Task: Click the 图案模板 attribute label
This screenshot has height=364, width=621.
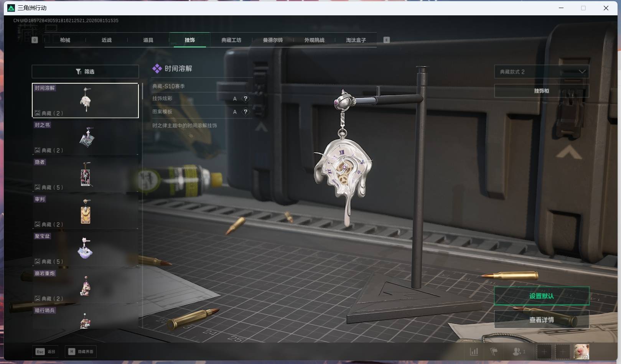Action: pos(162,112)
